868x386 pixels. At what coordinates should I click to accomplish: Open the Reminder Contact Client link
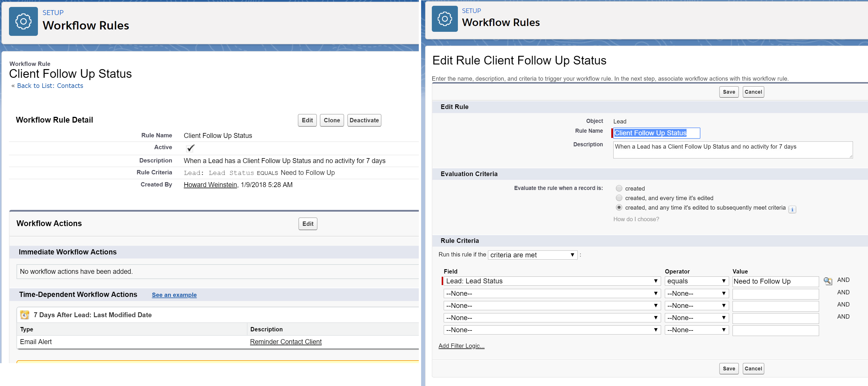285,342
